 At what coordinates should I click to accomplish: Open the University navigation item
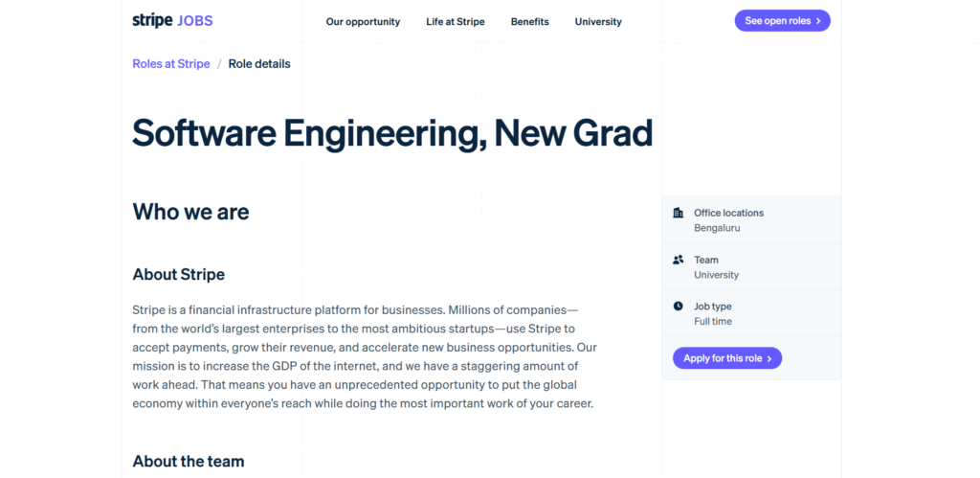point(598,21)
